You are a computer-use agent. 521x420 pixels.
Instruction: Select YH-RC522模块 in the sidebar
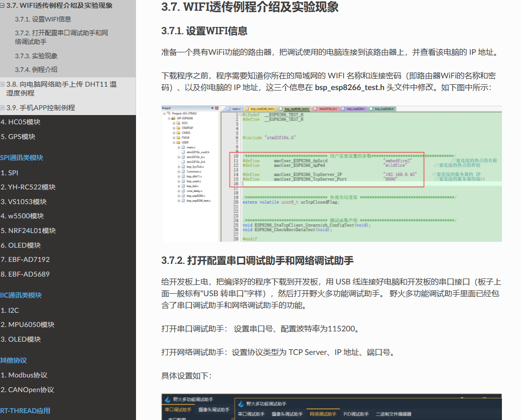pos(28,187)
